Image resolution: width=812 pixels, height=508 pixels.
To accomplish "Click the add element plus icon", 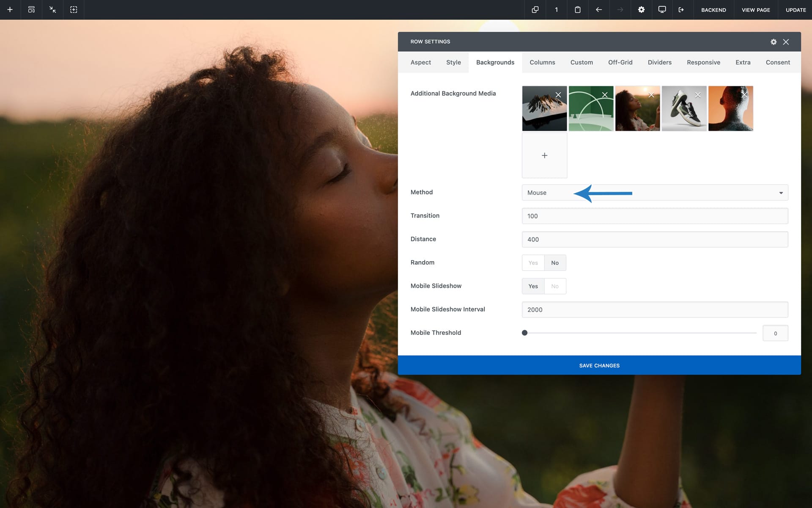I will (10, 10).
